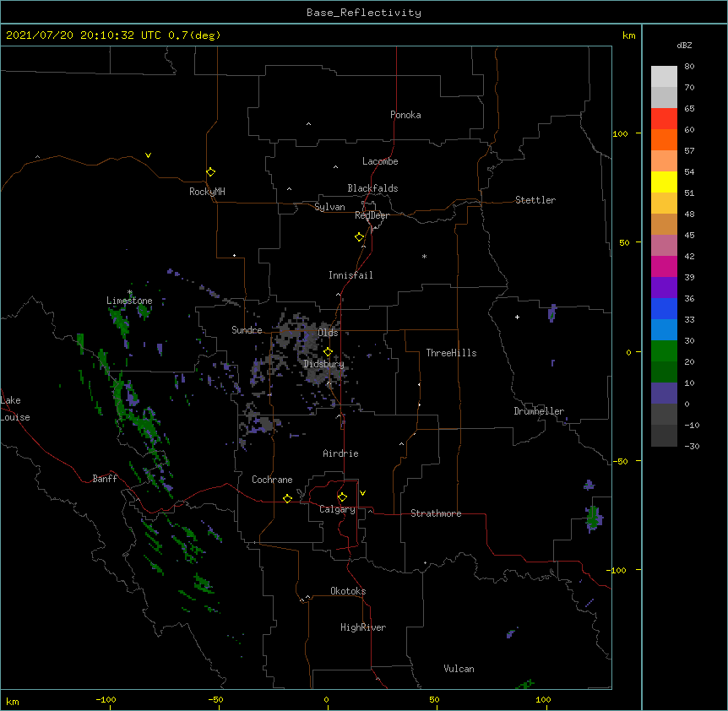Click the Okotoks label
The height and width of the screenshot is (711, 728).
click(x=348, y=591)
